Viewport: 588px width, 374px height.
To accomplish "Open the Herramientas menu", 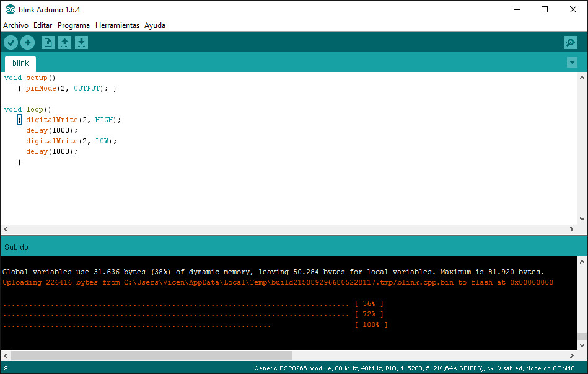I will pyautogui.click(x=117, y=25).
